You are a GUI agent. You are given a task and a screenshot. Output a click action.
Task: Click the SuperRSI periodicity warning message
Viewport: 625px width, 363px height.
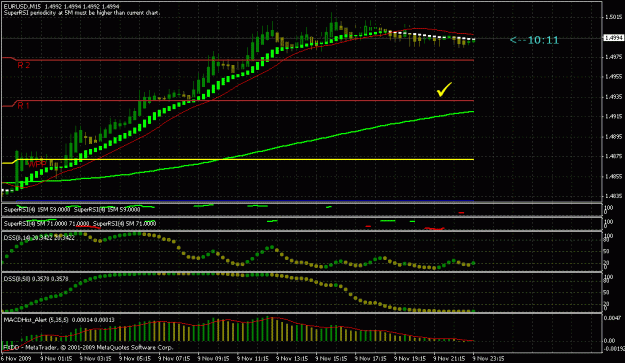tap(82, 13)
